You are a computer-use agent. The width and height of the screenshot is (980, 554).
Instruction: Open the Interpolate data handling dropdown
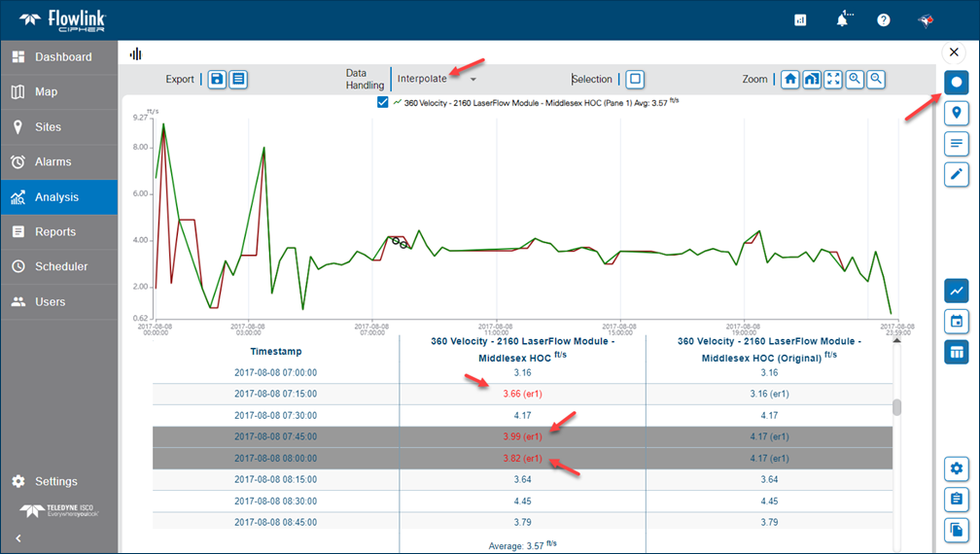coord(437,79)
